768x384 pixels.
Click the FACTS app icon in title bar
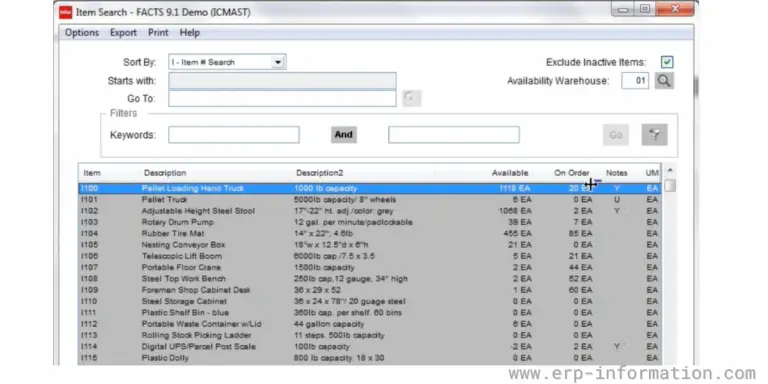[x=66, y=12]
